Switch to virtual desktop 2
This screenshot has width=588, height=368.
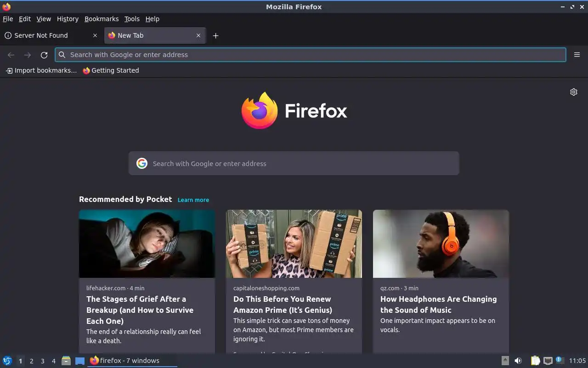point(31,361)
